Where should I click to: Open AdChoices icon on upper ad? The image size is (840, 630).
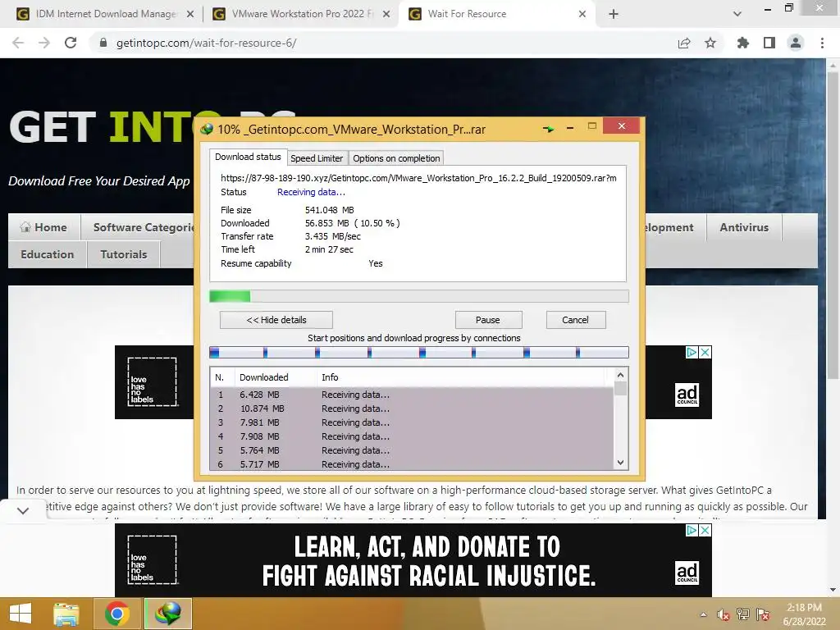coord(692,352)
